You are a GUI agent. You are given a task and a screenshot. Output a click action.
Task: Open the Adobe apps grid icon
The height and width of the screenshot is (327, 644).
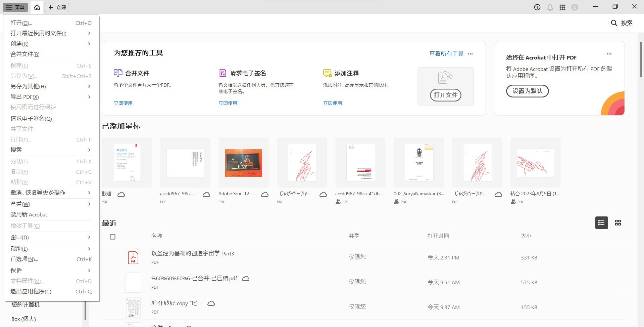(563, 7)
